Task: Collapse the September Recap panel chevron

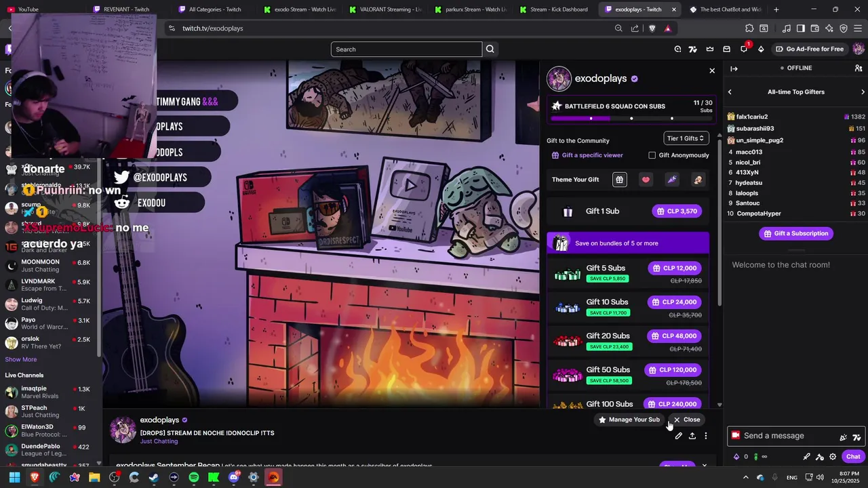Action: [705, 466]
